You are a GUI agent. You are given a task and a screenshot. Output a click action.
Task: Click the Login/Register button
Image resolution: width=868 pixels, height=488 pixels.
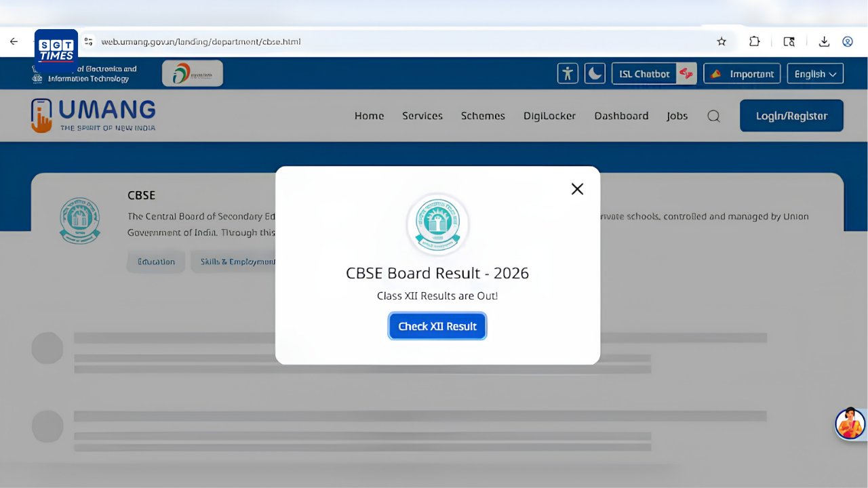click(x=791, y=115)
